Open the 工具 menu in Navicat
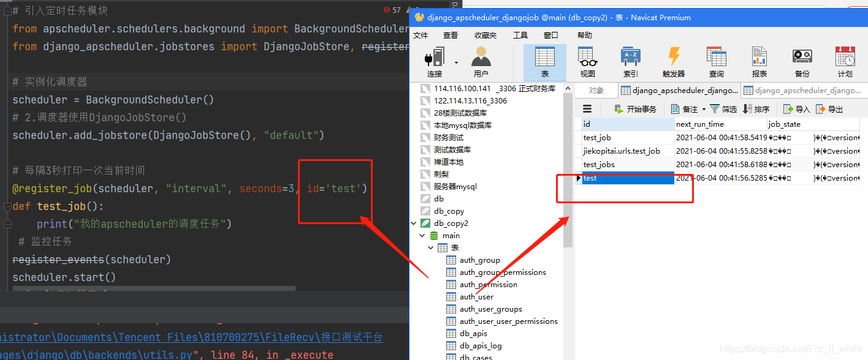Image resolution: width=868 pixels, height=360 pixels. pos(520,36)
